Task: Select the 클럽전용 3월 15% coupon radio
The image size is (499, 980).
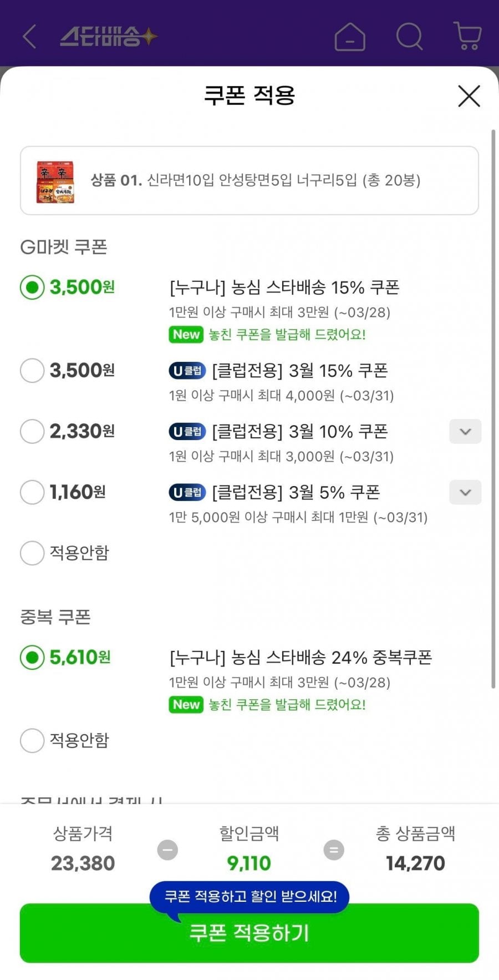Action: pyautogui.click(x=32, y=370)
